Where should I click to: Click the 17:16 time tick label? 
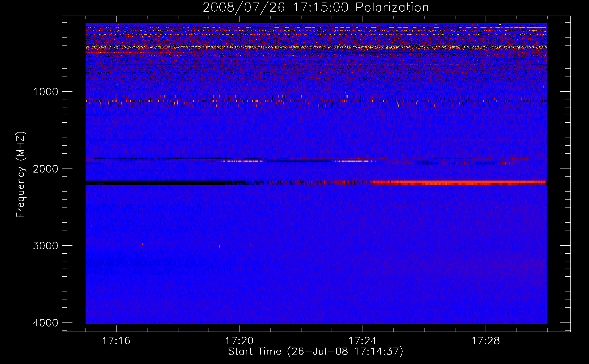click(116, 341)
